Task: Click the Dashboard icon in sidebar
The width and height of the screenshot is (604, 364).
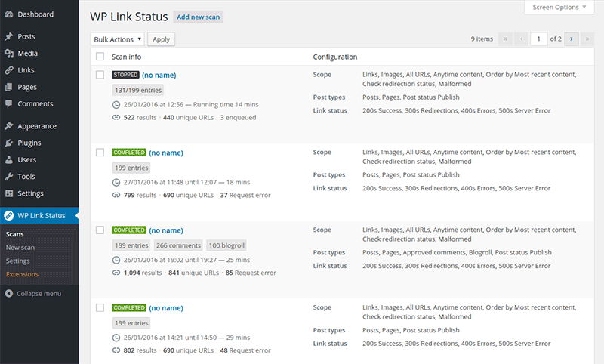Action: [8, 14]
